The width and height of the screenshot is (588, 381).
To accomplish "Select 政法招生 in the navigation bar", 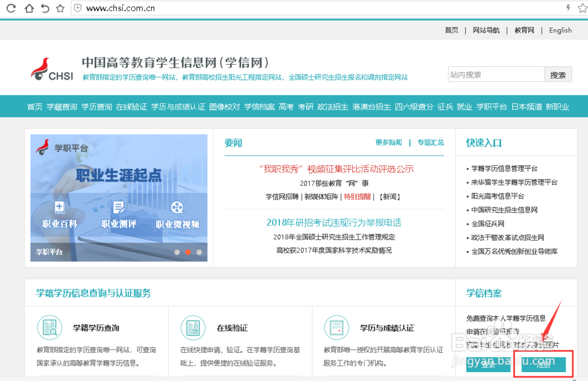I will pyautogui.click(x=333, y=107).
